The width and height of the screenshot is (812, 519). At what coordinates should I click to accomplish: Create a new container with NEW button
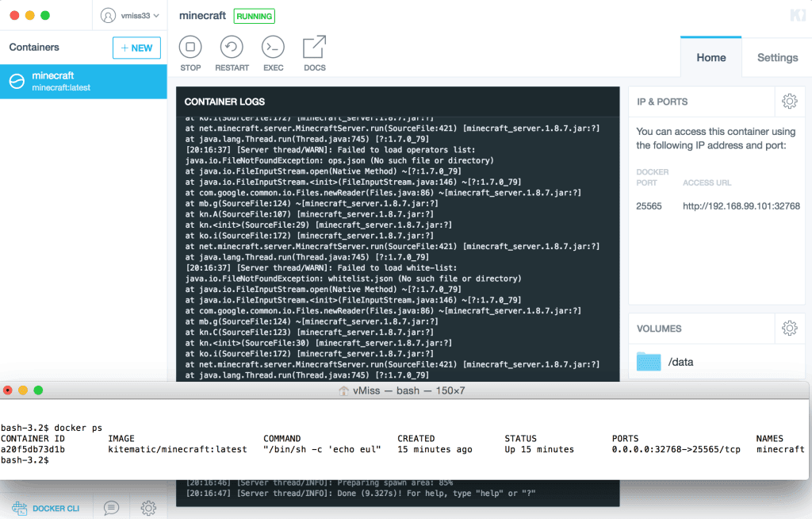coord(136,48)
